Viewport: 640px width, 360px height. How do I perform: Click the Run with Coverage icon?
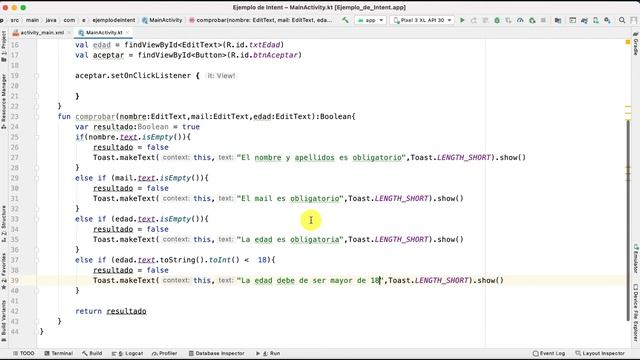(x=508, y=20)
